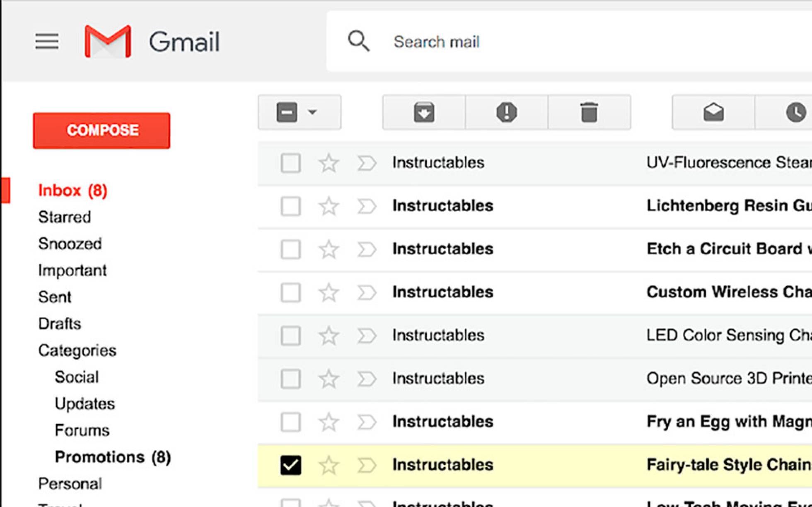This screenshot has width=812, height=507.
Task: Open the Gmail search icon
Action: coord(358,41)
